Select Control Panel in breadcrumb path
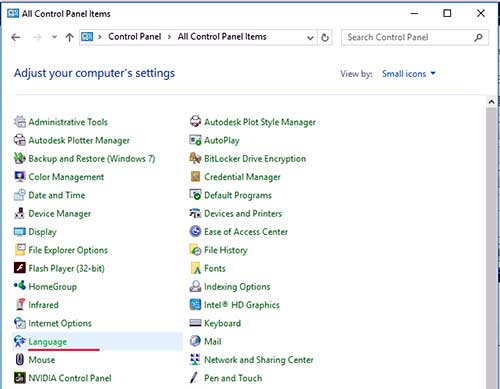Image resolution: width=500 pixels, height=389 pixels. pyautogui.click(x=135, y=37)
